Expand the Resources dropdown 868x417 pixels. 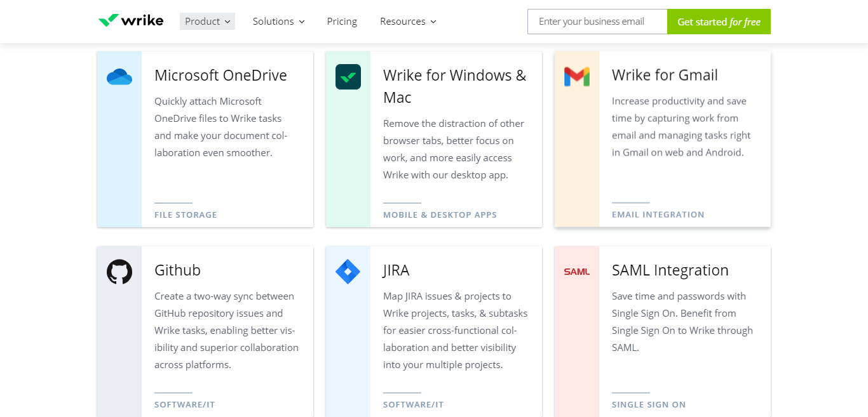pos(408,21)
